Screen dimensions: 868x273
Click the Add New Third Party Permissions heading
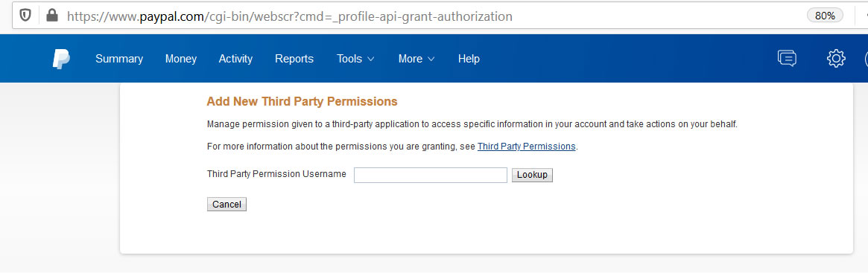(302, 102)
